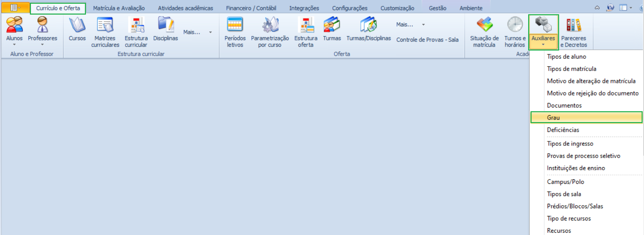Switch to Currículo e Oferta tab
The width and height of the screenshot is (644, 235).
point(58,8)
